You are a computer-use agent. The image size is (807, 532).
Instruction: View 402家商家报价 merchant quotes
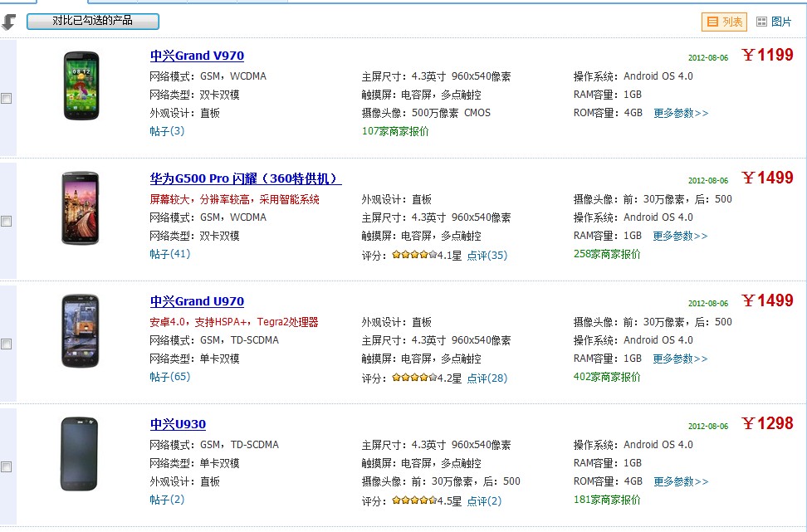pos(607,377)
